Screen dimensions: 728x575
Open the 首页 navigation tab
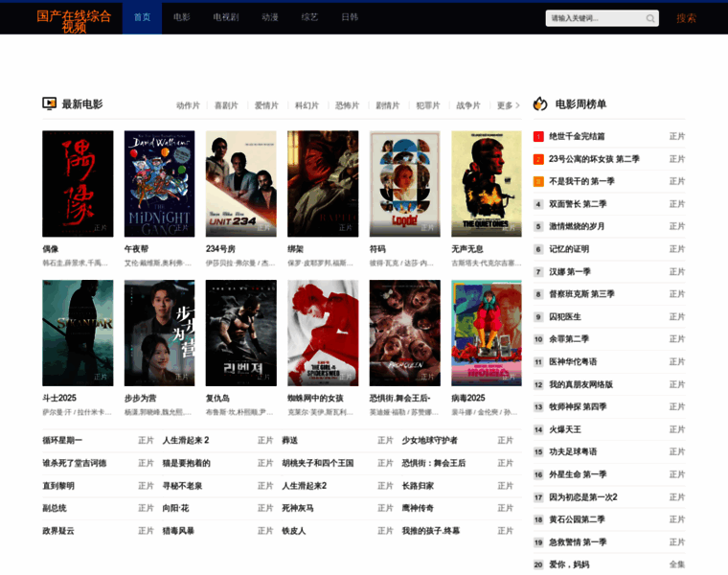[x=142, y=17]
